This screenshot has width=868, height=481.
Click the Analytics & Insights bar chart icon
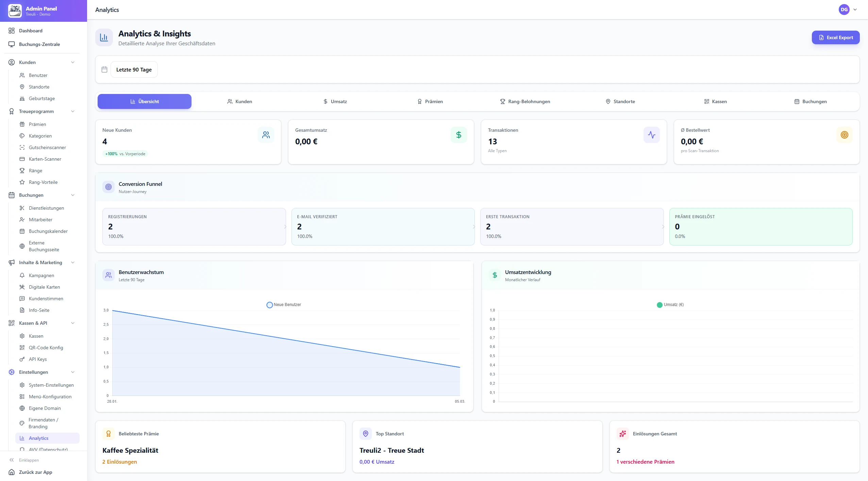coord(104,37)
